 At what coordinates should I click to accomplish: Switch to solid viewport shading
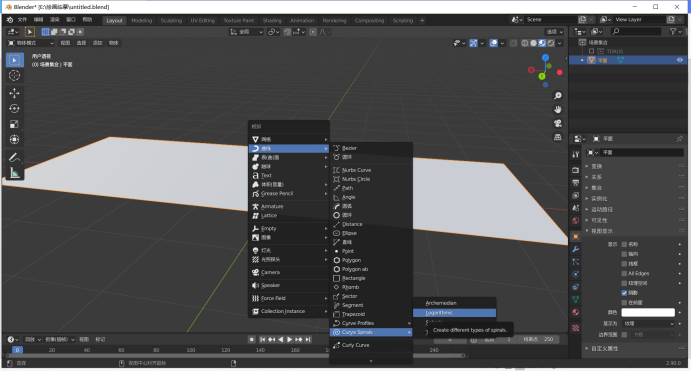click(533, 43)
